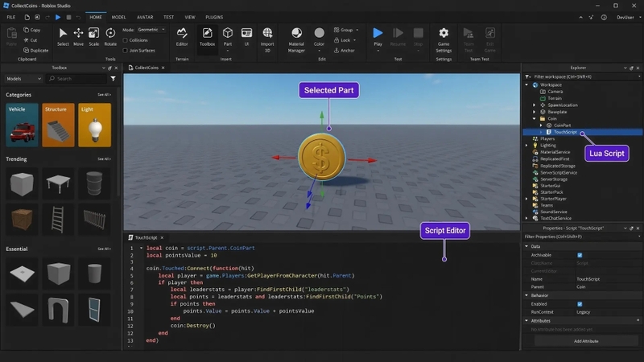Click the Resume test button

[x=398, y=36]
